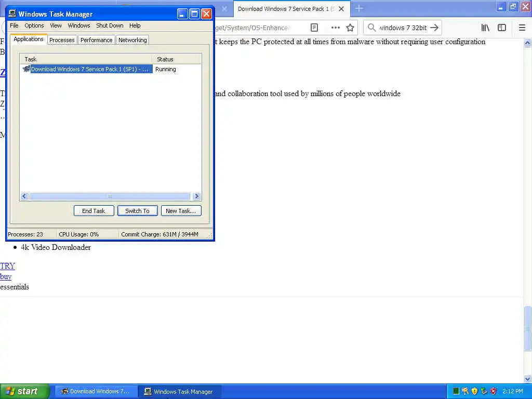The width and height of the screenshot is (532, 399).
Task: Switch to Download Windows 7 taskbar button
Action: pos(96,391)
